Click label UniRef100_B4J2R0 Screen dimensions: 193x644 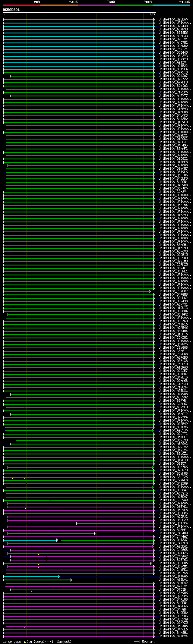173,119
